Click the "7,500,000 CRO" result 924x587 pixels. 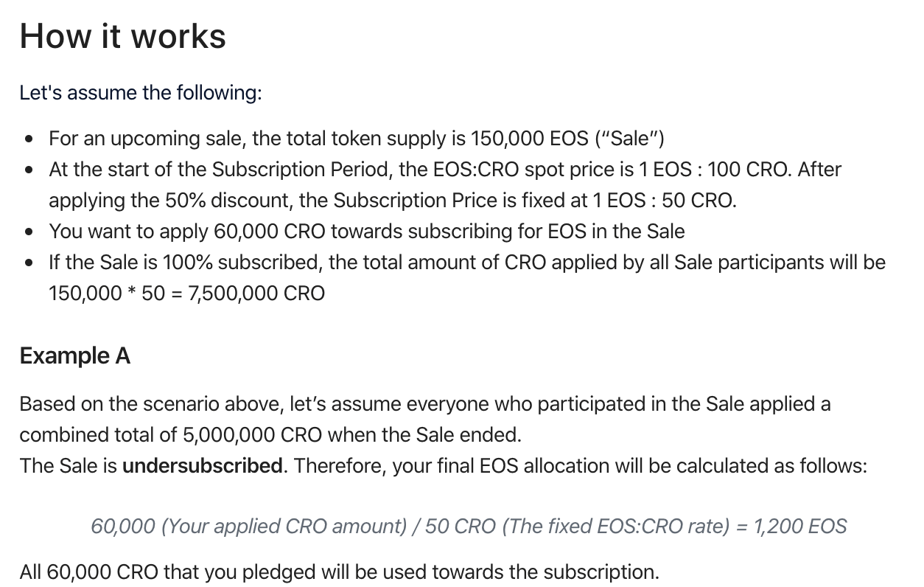click(x=256, y=293)
